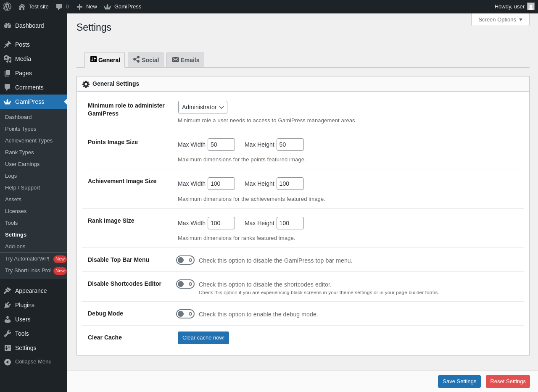This screenshot has width=538, height=392.
Task: Open the Plugins menu icon
Action: pyautogui.click(x=8, y=305)
